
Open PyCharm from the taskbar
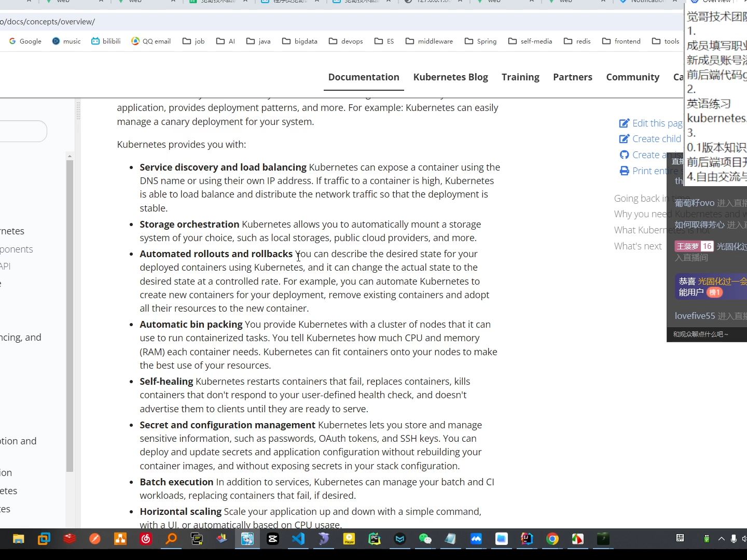375,539
